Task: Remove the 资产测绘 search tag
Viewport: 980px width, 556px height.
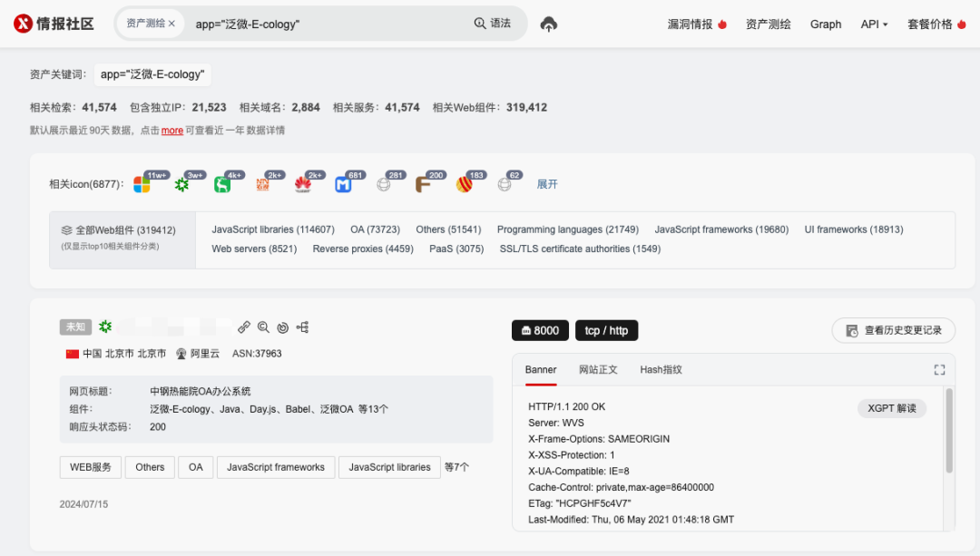Action: (171, 24)
